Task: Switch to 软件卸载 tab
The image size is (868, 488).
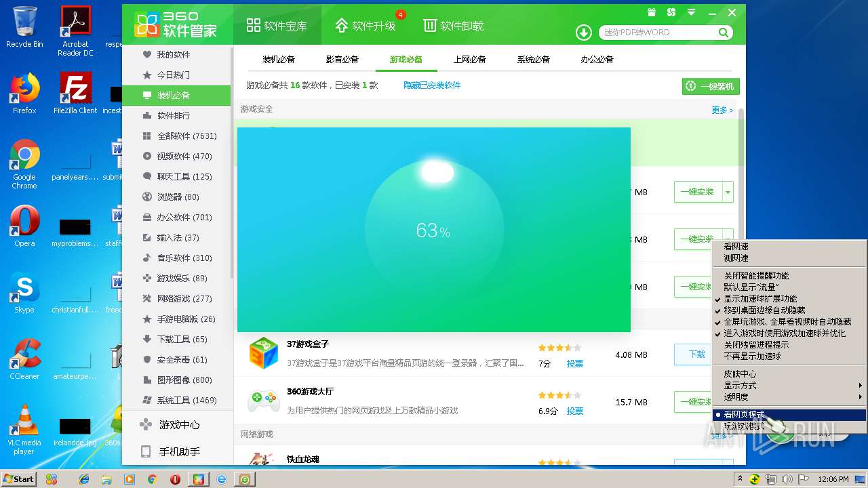Action: tap(454, 26)
